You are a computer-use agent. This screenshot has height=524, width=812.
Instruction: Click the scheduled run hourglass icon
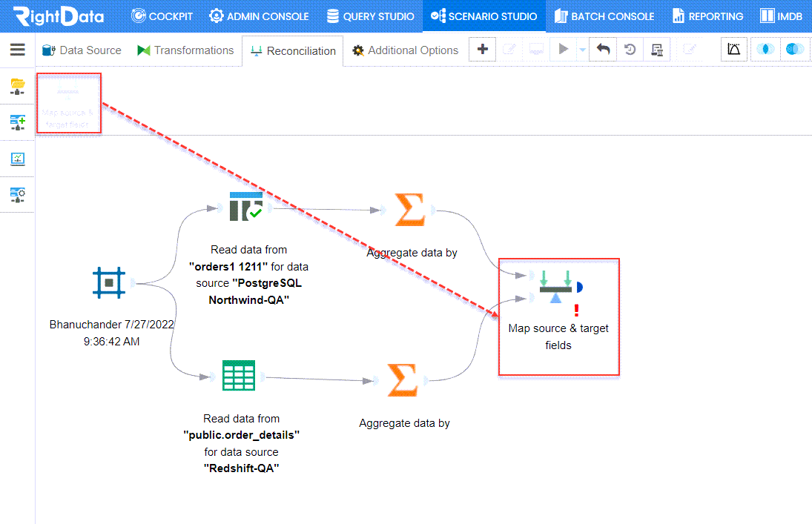point(656,50)
